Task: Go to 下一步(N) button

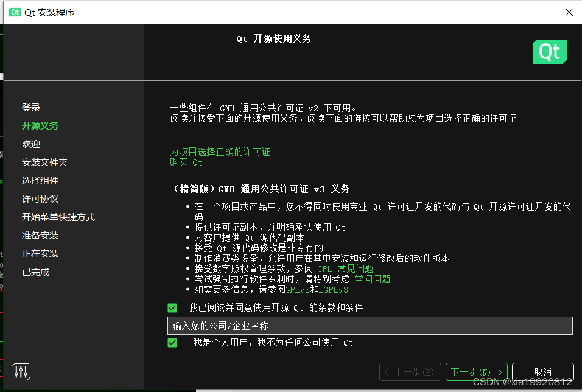Action: [476, 371]
